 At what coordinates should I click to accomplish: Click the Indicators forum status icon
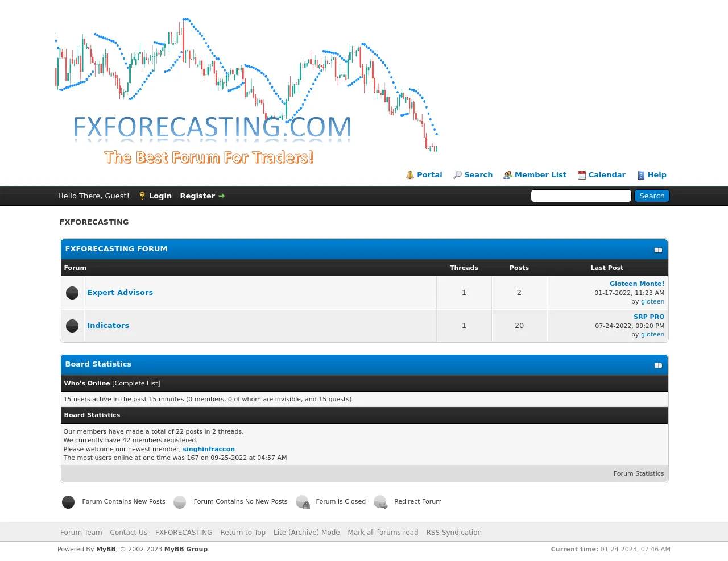(x=72, y=326)
